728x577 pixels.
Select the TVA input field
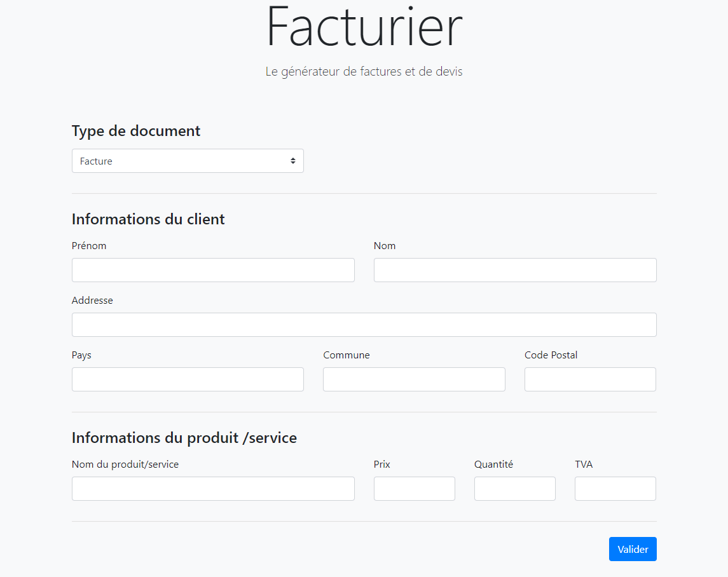pyautogui.click(x=615, y=489)
